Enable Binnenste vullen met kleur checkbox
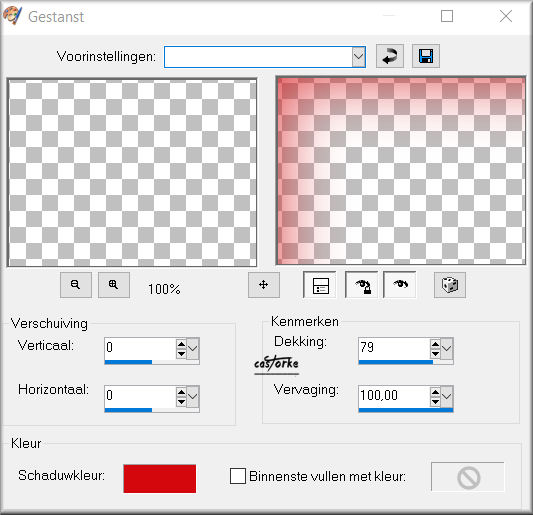This screenshot has width=533, height=515. [238, 476]
